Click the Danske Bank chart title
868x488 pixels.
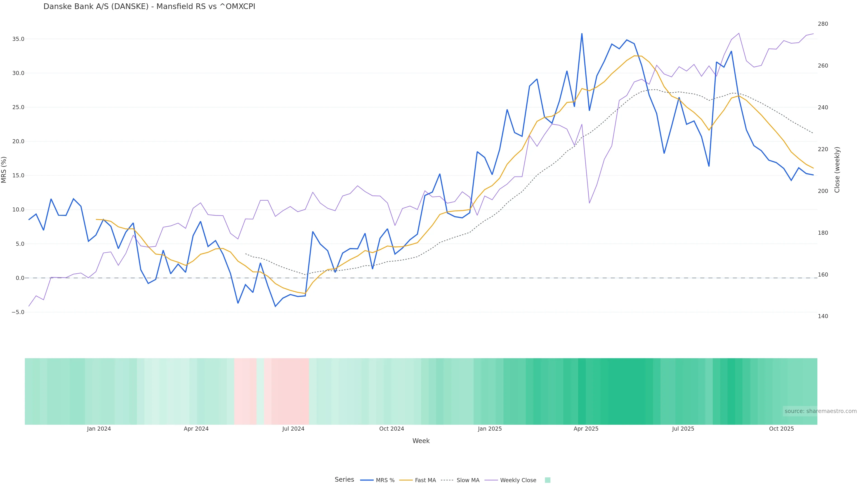click(149, 6)
